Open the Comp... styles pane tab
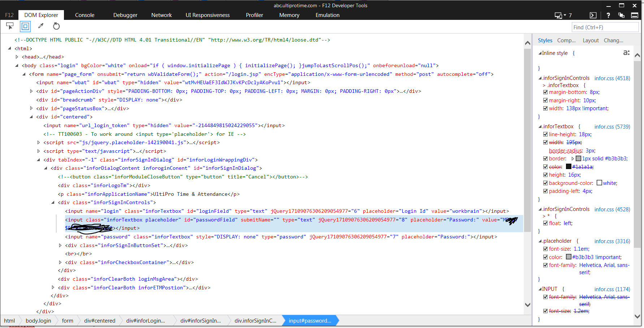This screenshot has height=328, width=644. (x=566, y=40)
